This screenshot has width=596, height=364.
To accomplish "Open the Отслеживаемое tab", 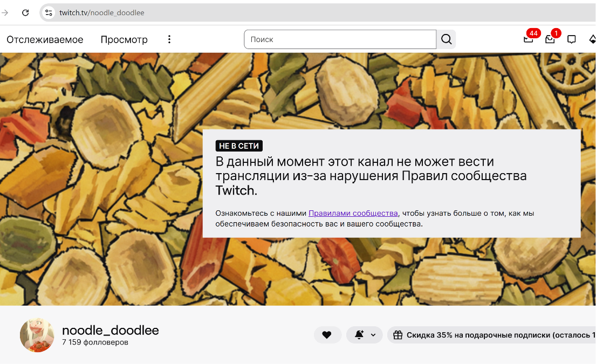I will tap(45, 39).
